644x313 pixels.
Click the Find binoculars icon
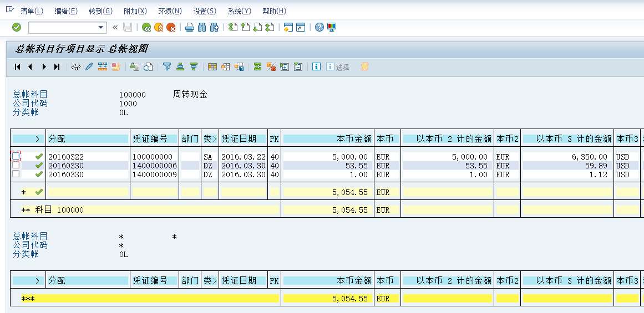tap(202, 28)
